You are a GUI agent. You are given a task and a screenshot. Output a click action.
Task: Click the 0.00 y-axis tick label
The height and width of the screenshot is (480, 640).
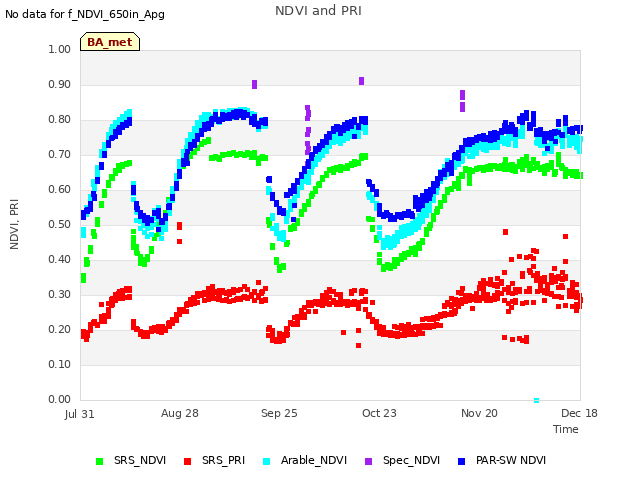tap(59, 399)
